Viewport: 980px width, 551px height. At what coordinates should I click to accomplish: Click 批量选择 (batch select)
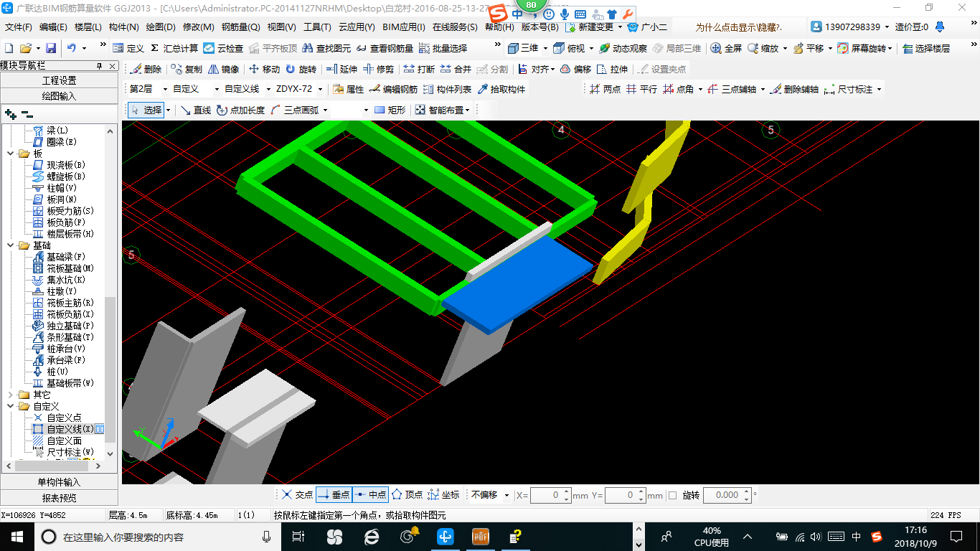(443, 48)
